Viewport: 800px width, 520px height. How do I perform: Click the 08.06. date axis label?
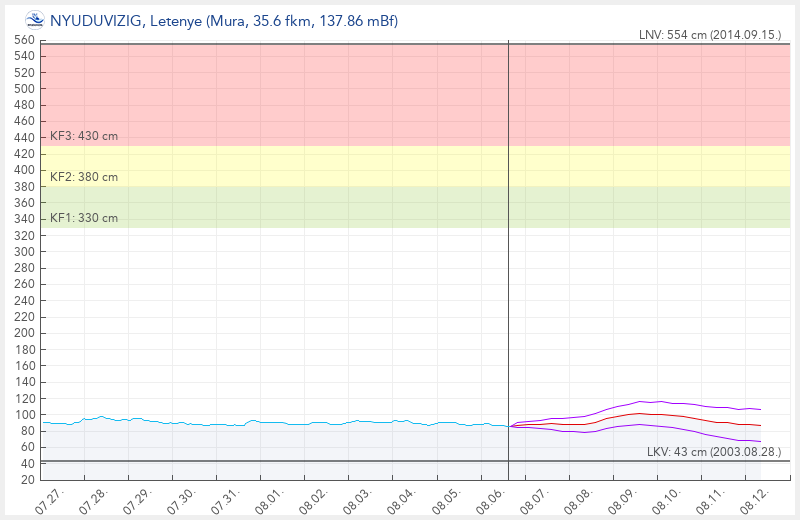pos(491,500)
